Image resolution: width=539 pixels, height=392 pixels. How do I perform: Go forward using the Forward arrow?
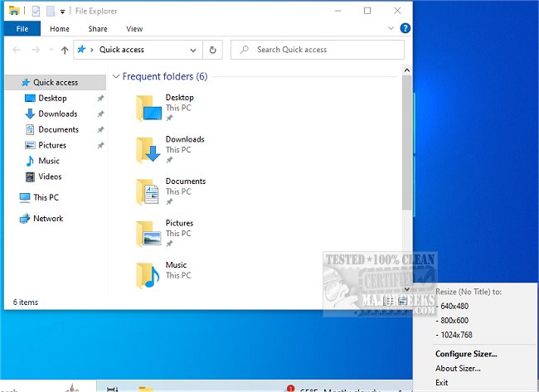(36, 50)
